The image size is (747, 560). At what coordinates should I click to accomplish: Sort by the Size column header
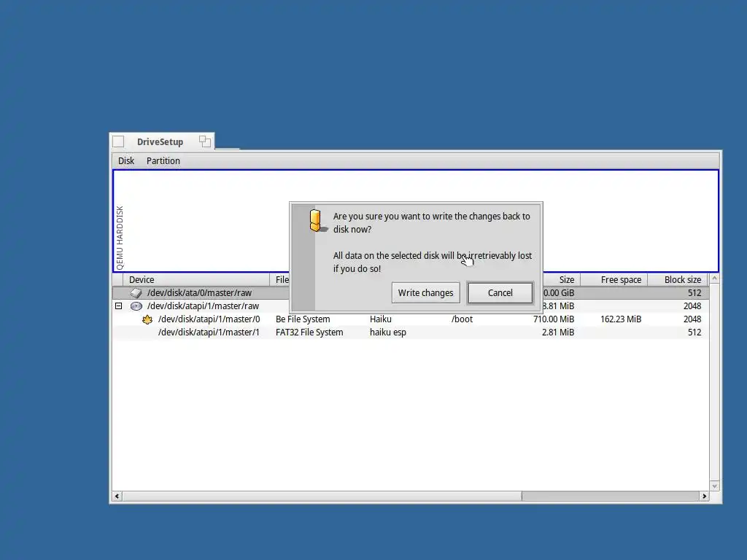[561, 279]
